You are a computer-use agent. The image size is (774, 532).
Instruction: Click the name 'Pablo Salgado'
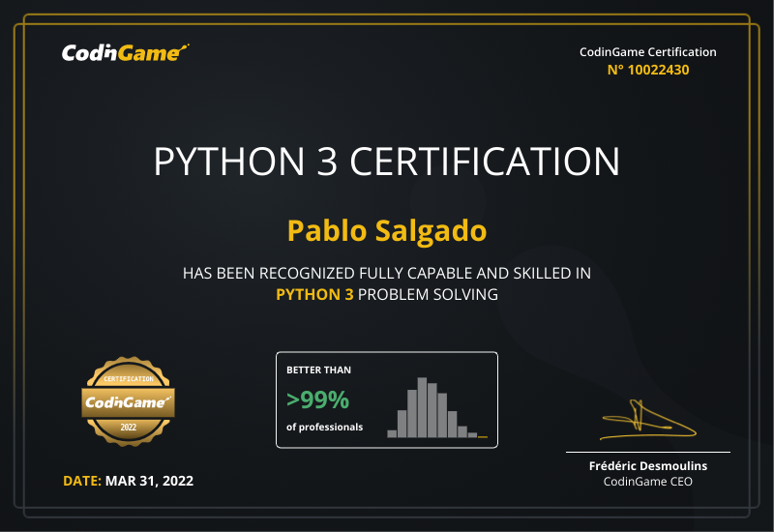coord(387,230)
